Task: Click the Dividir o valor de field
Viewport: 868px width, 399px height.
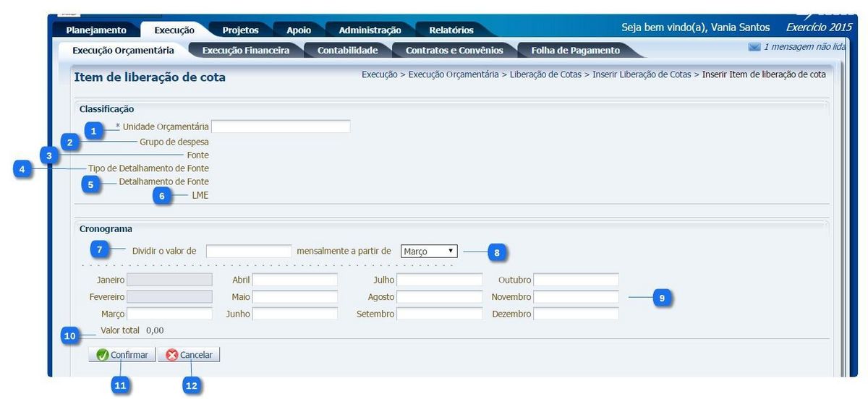Action: 249,251
